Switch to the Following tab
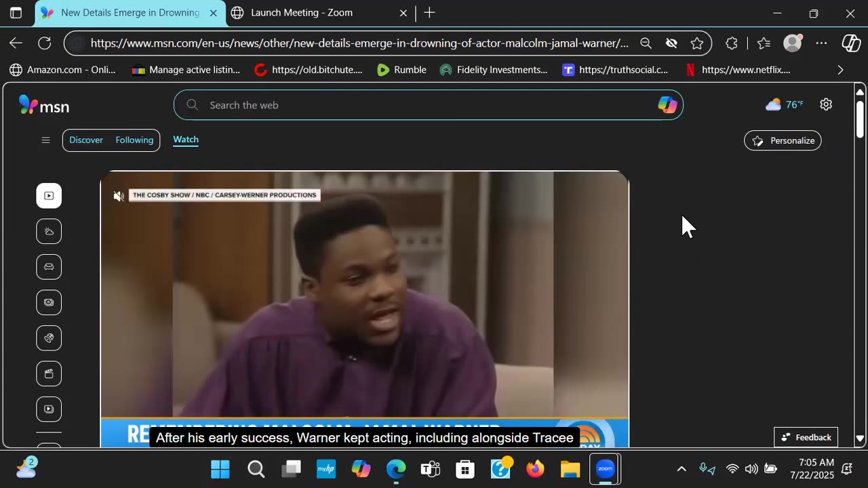This screenshot has height=488, width=868. tap(134, 140)
